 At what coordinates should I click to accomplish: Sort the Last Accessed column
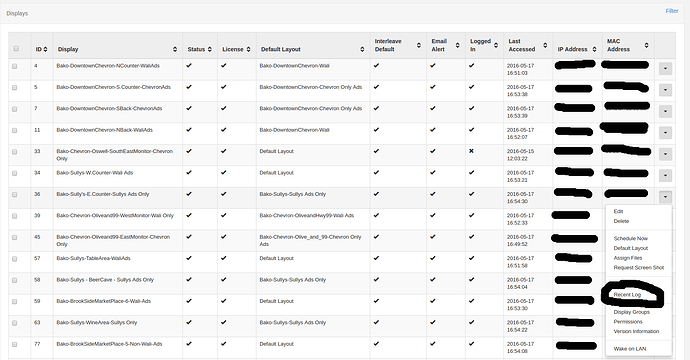(x=545, y=45)
